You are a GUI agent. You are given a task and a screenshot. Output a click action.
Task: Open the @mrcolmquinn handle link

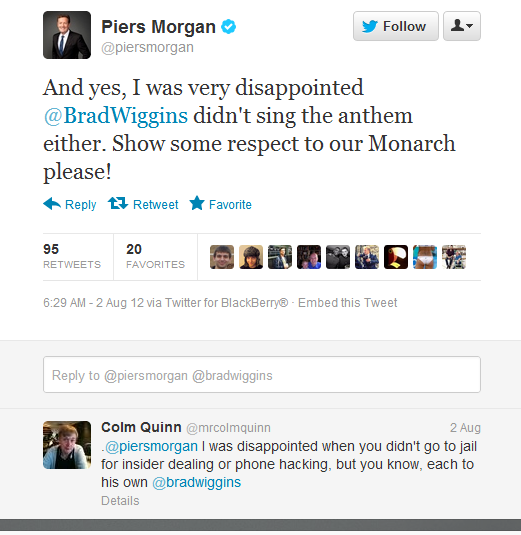pyautogui.click(x=228, y=428)
